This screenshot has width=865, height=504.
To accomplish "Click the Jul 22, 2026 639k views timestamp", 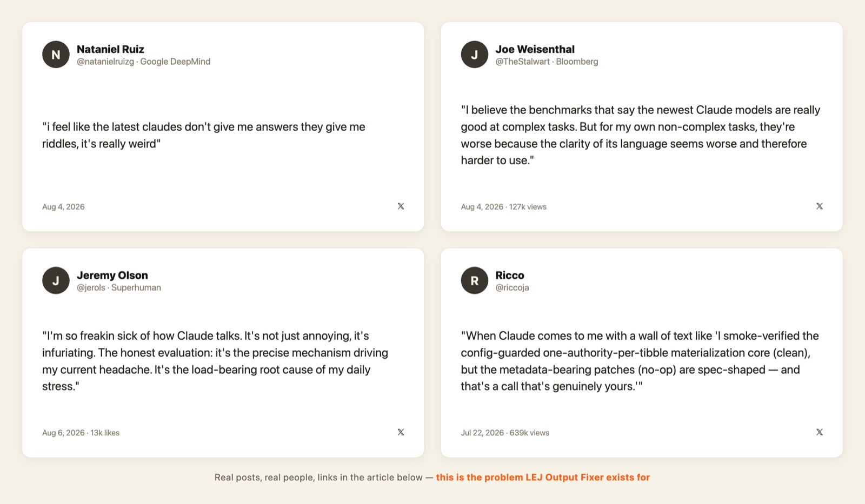I will click(x=505, y=433).
